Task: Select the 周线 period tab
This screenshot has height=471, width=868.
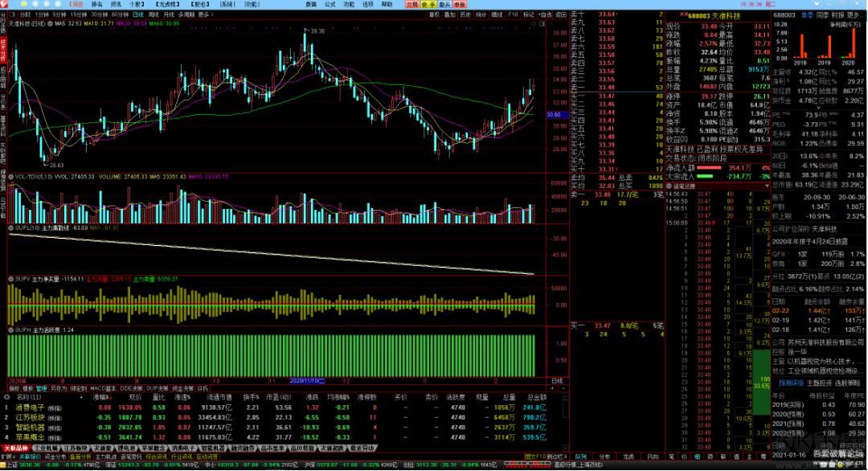Action: pyautogui.click(x=154, y=15)
